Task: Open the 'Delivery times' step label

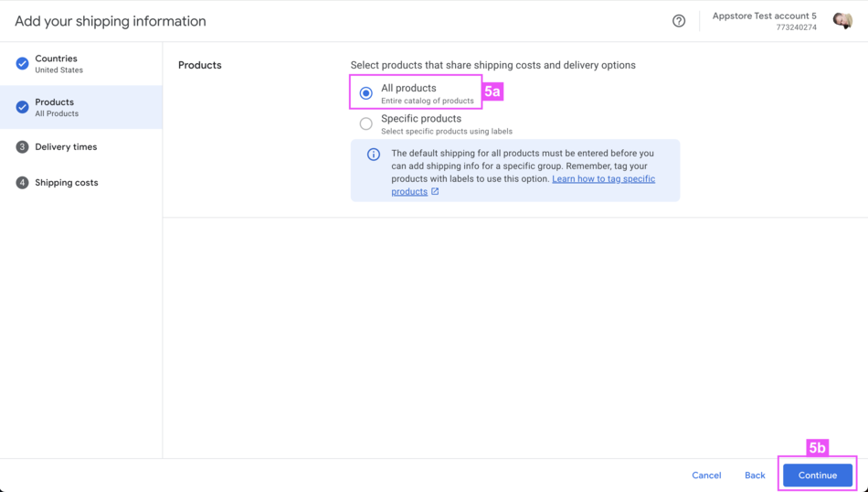Action: [66, 146]
